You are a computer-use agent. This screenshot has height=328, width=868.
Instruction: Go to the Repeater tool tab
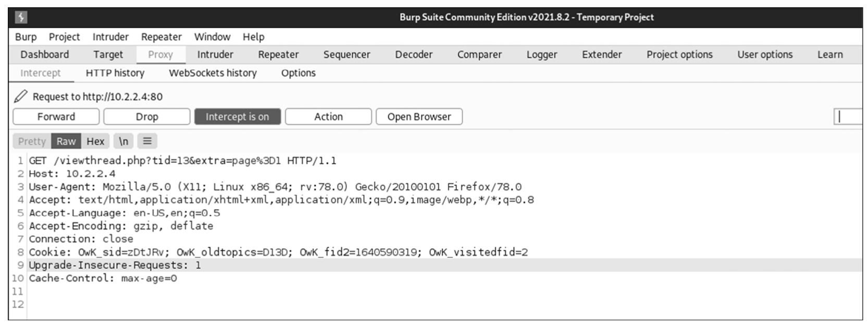[278, 55]
